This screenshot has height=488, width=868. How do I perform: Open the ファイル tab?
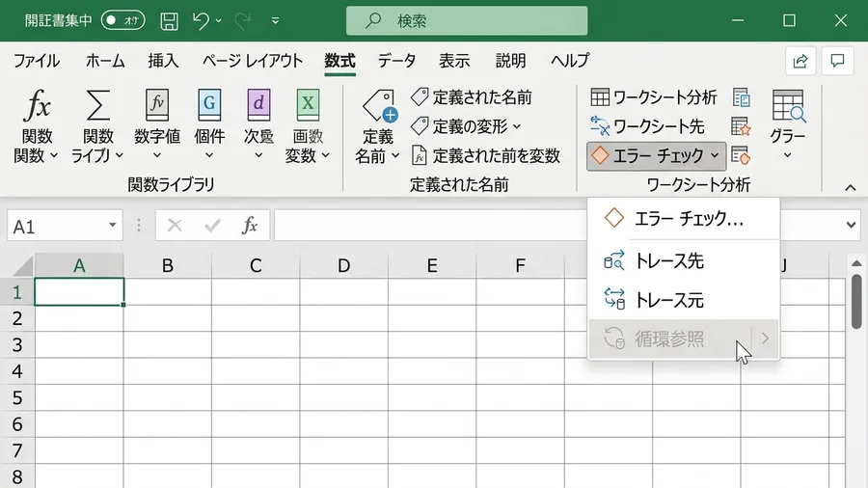(x=37, y=61)
